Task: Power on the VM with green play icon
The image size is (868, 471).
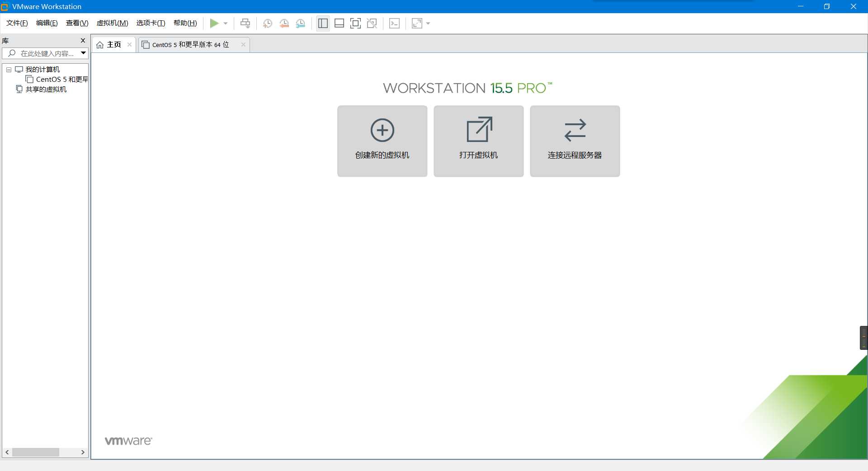Action: (x=214, y=23)
